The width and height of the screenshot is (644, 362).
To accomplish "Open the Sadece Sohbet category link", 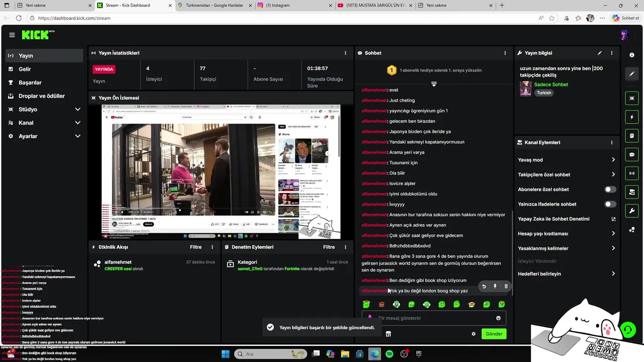I will point(551,84).
